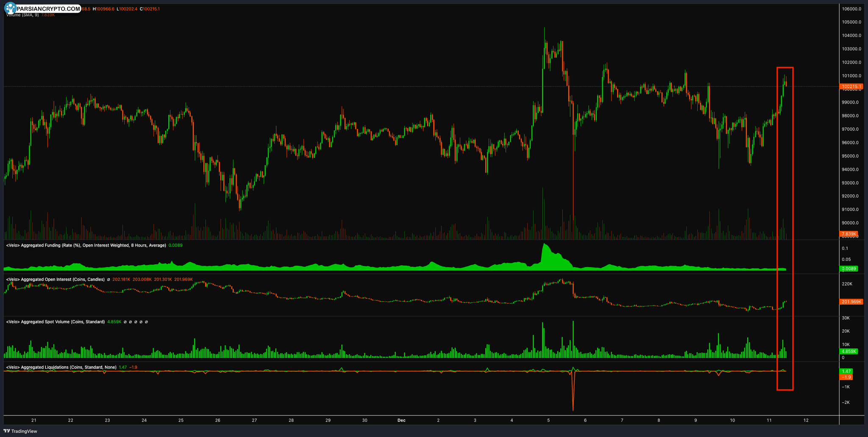The image size is (868, 437).
Task: Click the 20K spot volume axis label
Action: (846, 331)
